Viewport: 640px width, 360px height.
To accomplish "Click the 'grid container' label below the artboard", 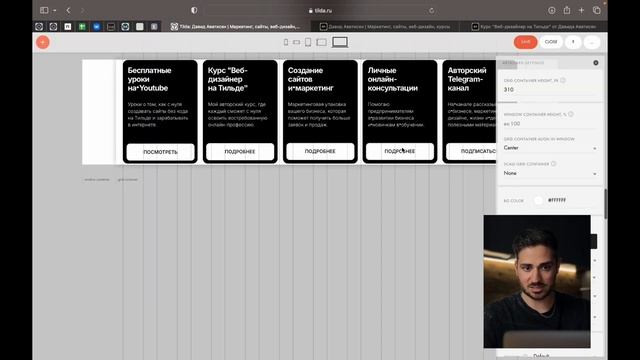I will 128,180.
